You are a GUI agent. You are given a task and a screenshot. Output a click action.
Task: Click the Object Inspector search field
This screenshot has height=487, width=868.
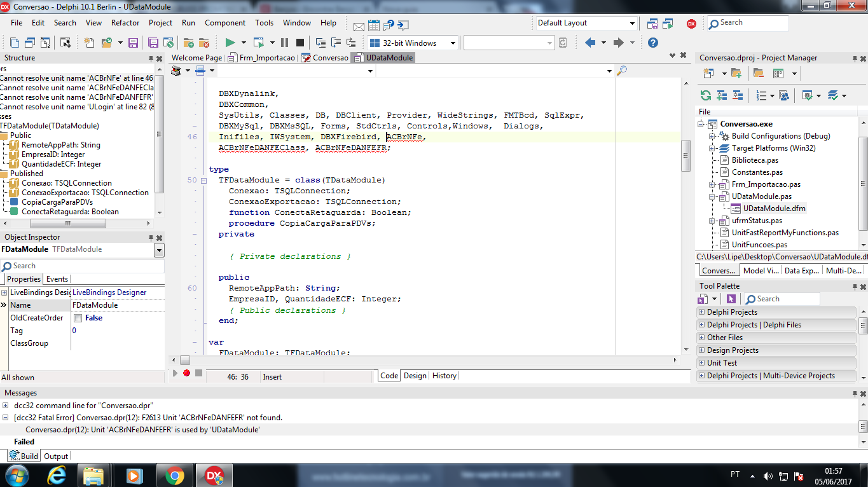click(82, 266)
